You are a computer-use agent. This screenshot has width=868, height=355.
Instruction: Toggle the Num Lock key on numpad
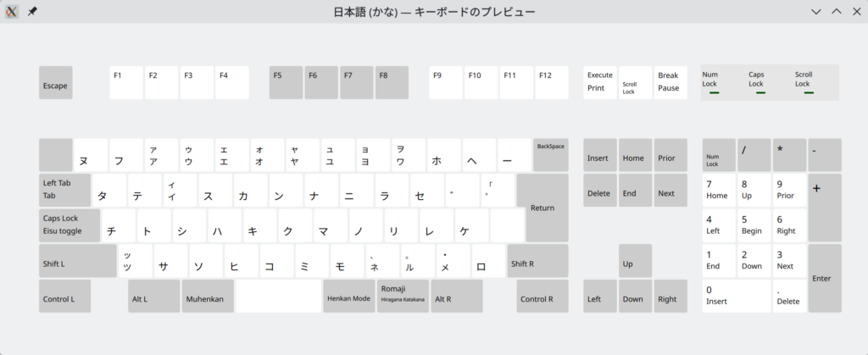719,156
